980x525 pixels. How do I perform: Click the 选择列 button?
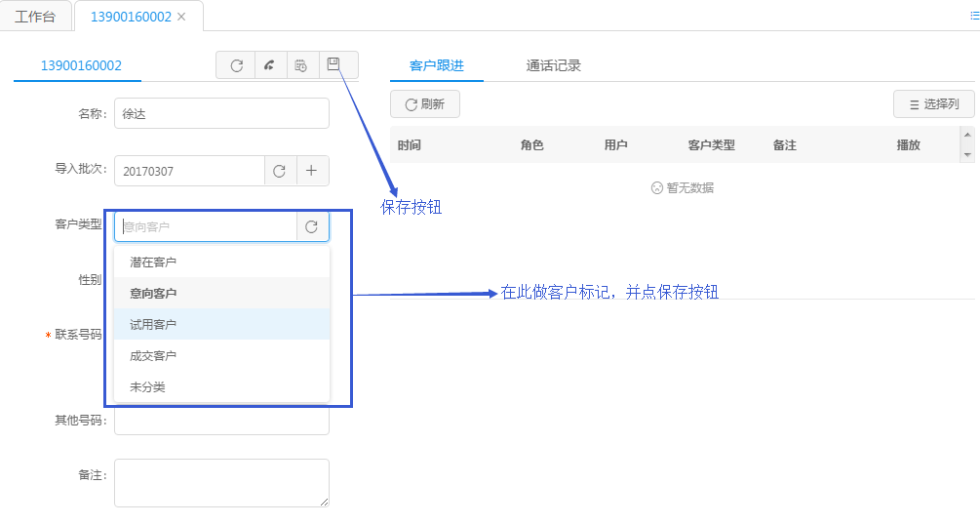(933, 104)
